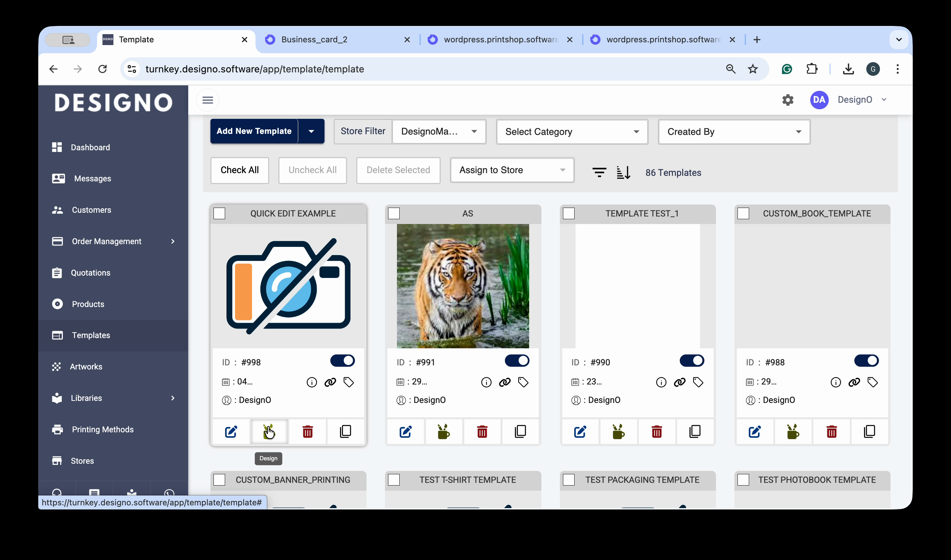Viewport: 951px width, 560px height.
Task: Open the Select Category dropdown
Action: 572,132
